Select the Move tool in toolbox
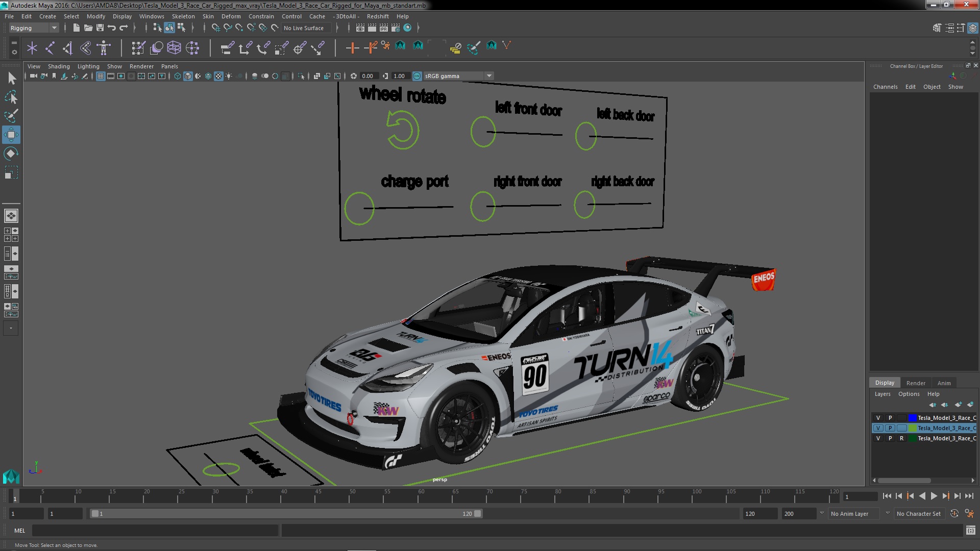Image resolution: width=980 pixels, height=551 pixels. click(11, 135)
